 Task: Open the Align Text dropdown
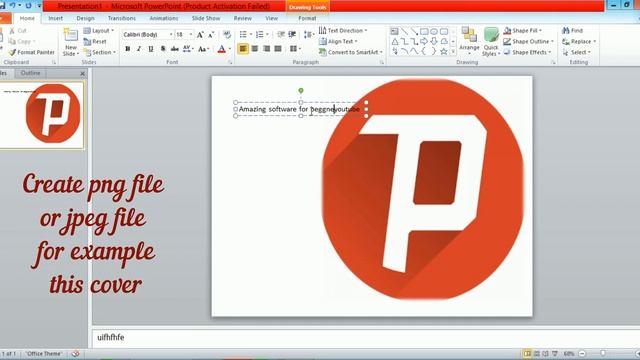338,42
